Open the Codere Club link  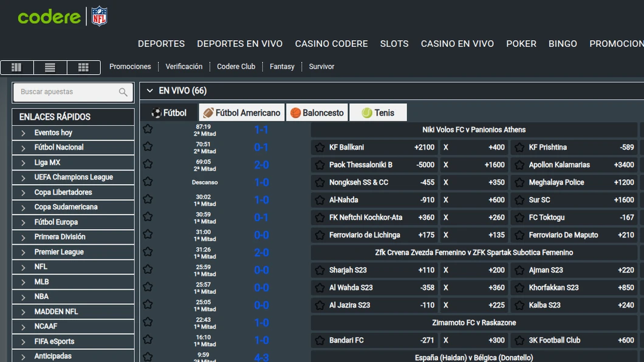pos(236,66)
